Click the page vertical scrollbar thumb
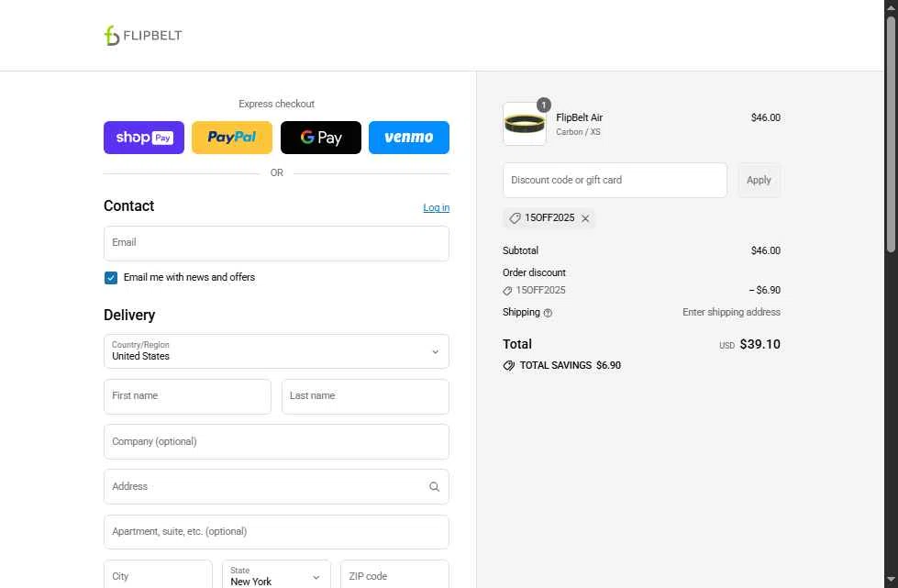The height and width of the screenshot is (588, 898). (892, 135)
